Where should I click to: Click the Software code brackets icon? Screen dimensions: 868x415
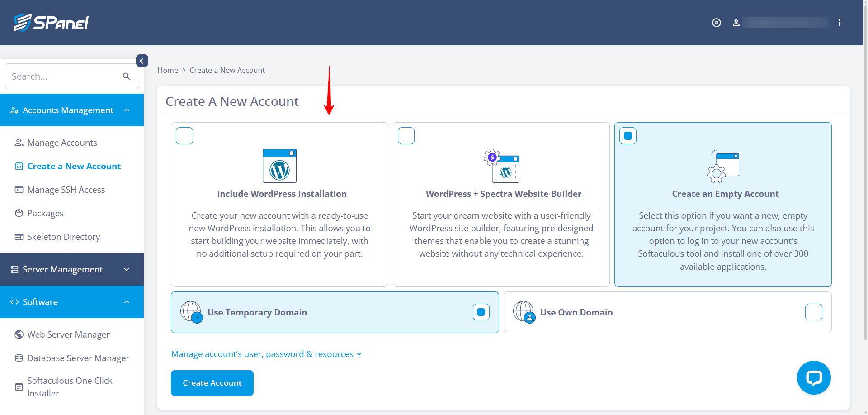[x=14, y=302]
